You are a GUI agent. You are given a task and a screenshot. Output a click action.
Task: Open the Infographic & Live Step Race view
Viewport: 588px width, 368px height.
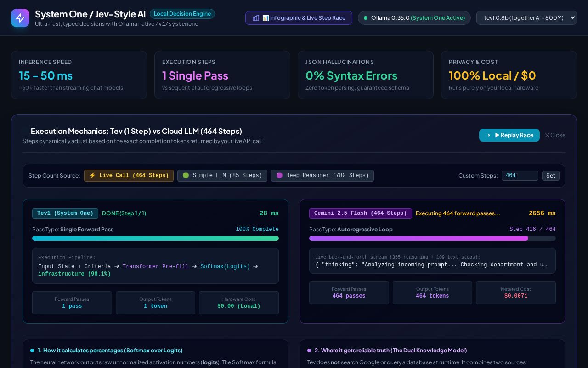click(x=299, y=18)
